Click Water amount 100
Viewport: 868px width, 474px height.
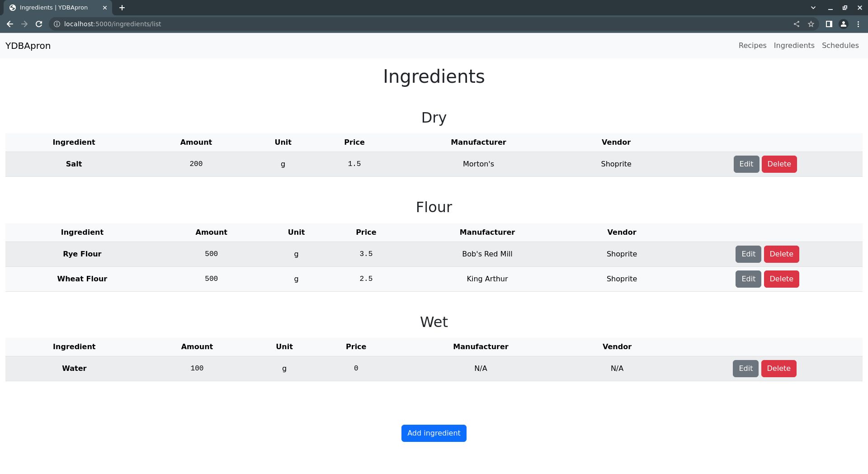[197, 368]
